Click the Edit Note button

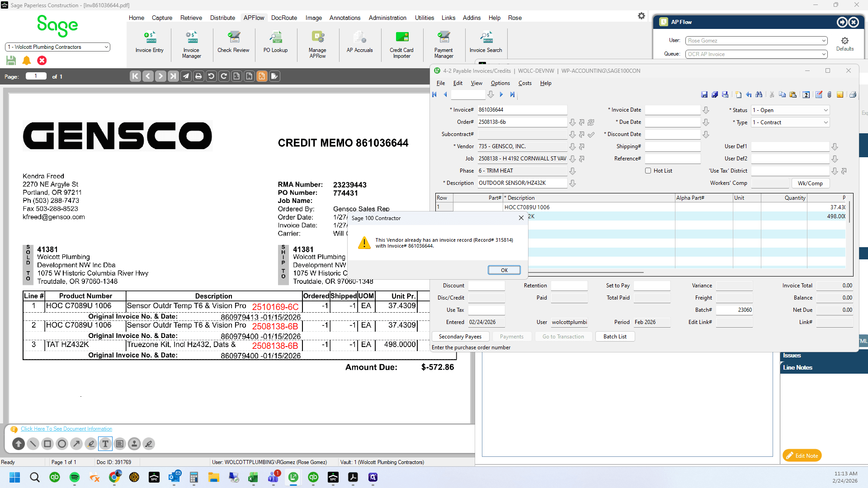pos(802,456)
